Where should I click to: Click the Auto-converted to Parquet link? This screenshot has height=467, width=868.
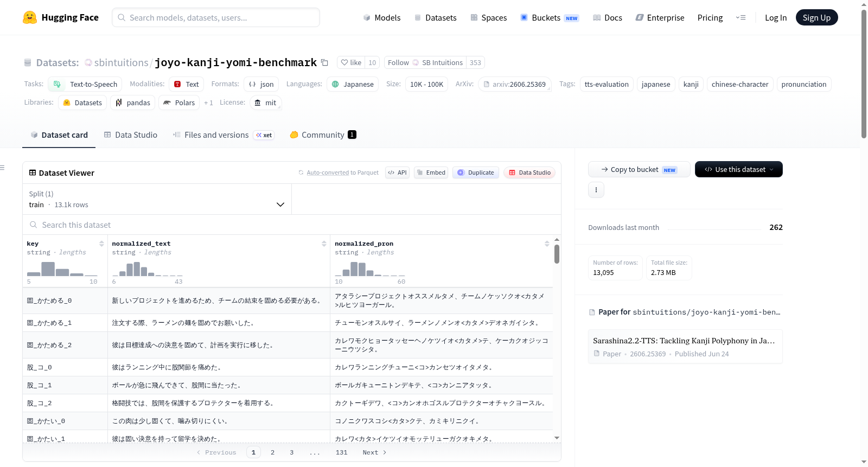pos(342,172)
